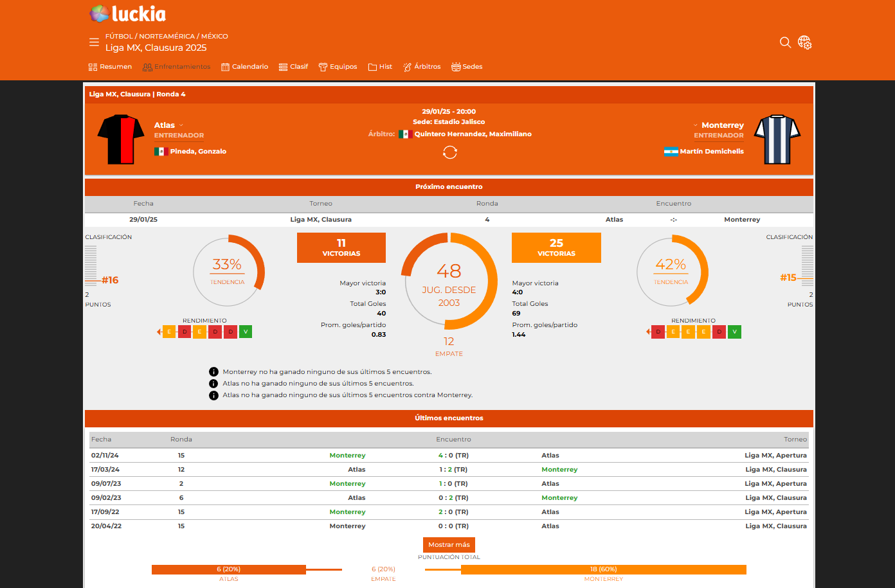Click Atlas 6 (20%) score bar
Image resolution: width=895 pixels, height=588 pixels.
228,569
